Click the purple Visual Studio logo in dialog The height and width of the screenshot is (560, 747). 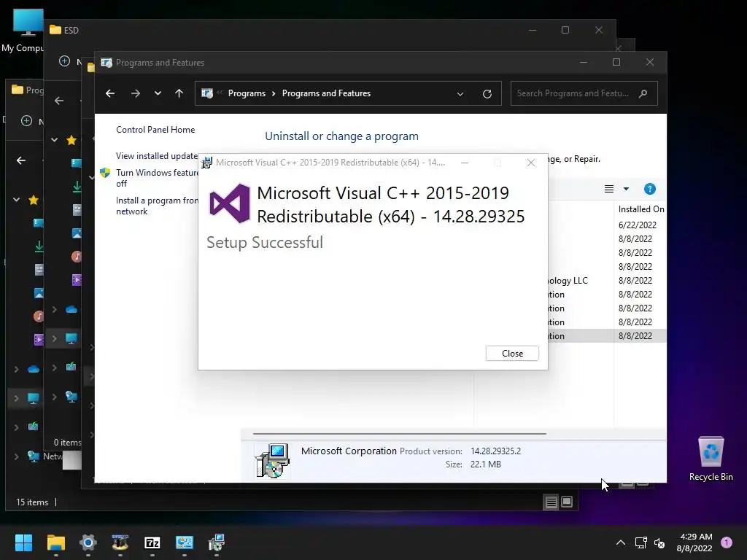pyautogui.click(x=230, y=203)
